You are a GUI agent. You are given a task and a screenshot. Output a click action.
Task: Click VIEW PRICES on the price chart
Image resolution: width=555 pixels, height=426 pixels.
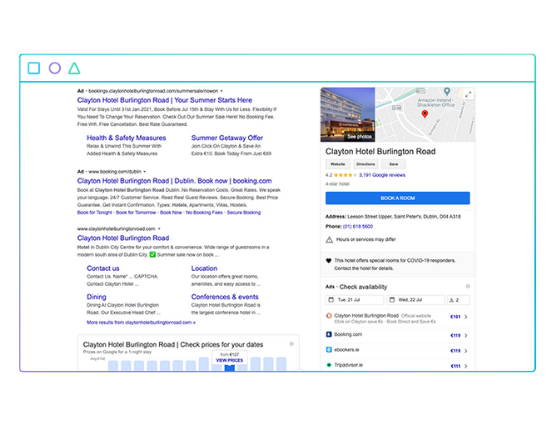[229, 360]
